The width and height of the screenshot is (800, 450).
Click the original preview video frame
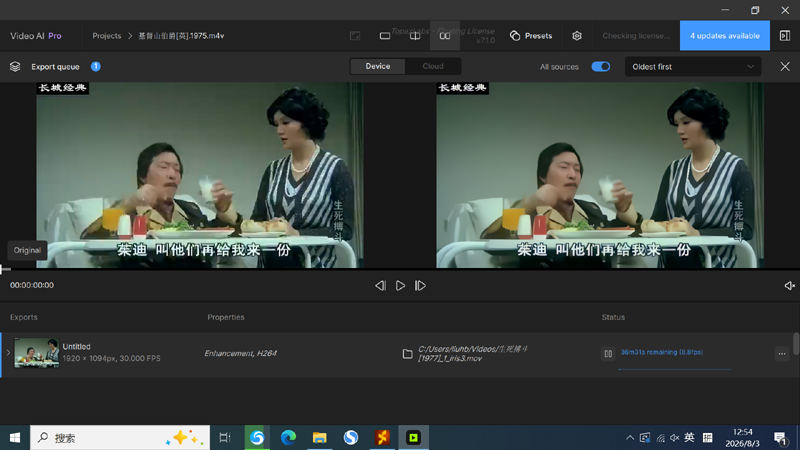(x=200, y=175)
